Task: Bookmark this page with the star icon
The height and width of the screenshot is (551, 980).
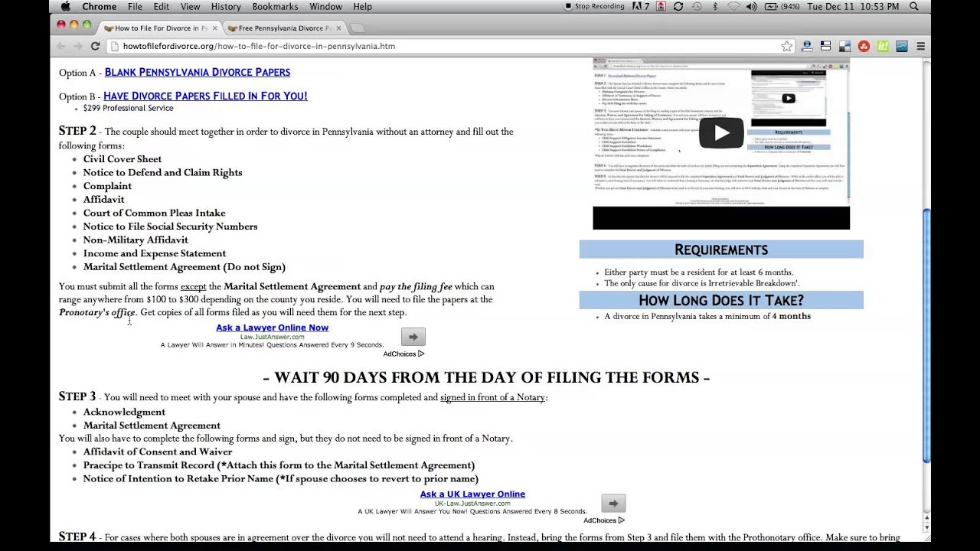Action: click(x=786, y=46)
